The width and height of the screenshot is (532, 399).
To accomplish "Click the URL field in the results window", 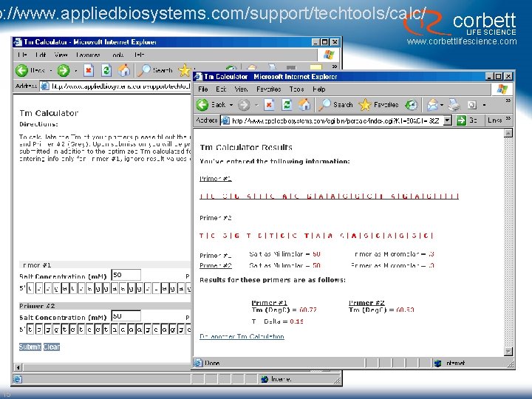I will pyautogui.click(x=337, y=120).
